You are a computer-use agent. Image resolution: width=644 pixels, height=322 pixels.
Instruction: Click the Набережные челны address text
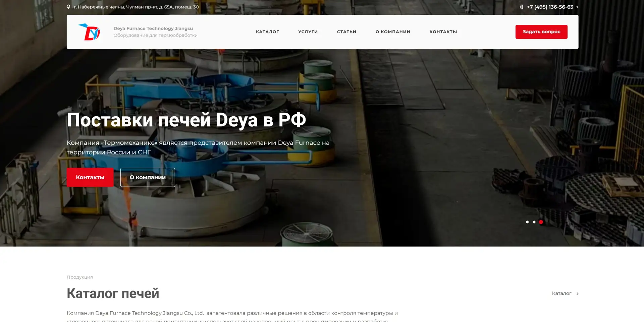[136, 7]
